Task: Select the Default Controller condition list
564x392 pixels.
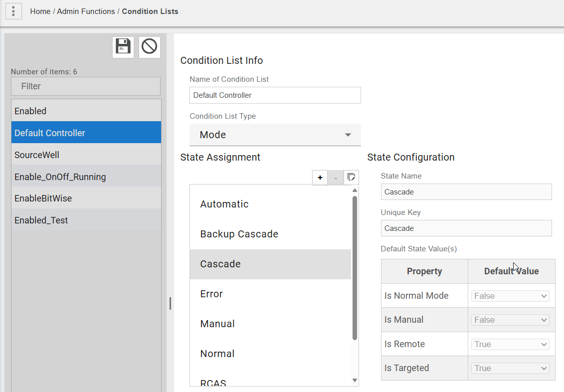Action: (x=86, y=133)
